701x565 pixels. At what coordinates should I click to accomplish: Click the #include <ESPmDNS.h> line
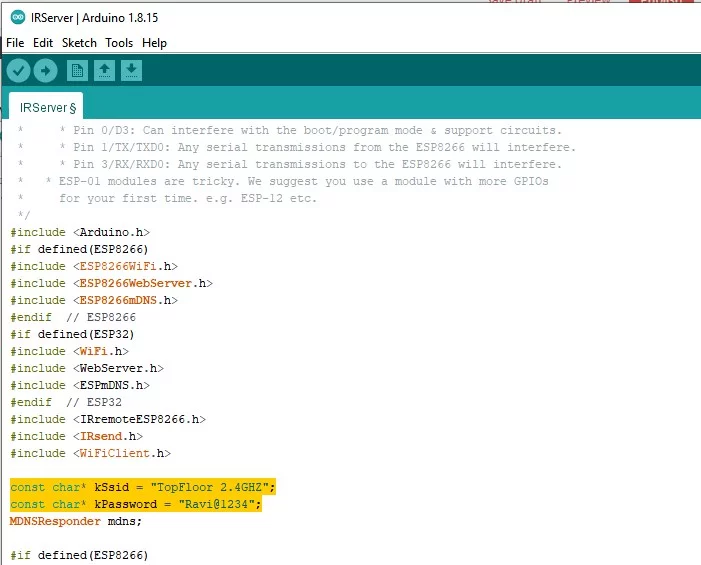click(80, 385)
